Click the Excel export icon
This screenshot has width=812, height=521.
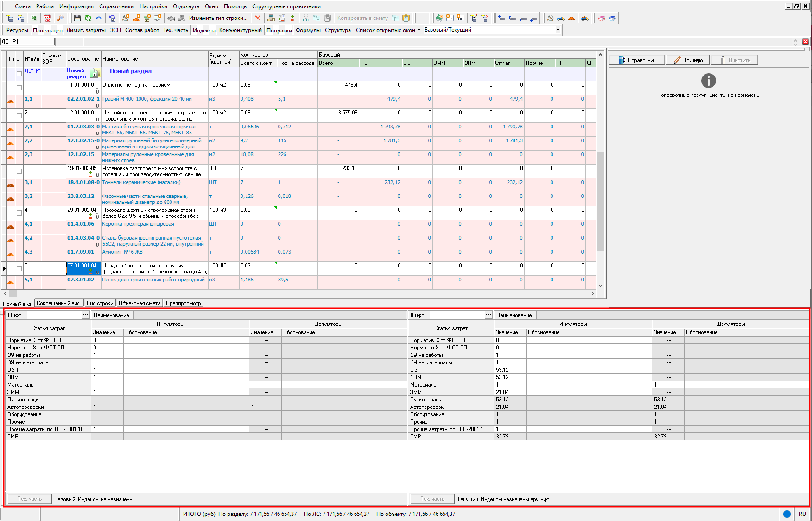(34, 18)
